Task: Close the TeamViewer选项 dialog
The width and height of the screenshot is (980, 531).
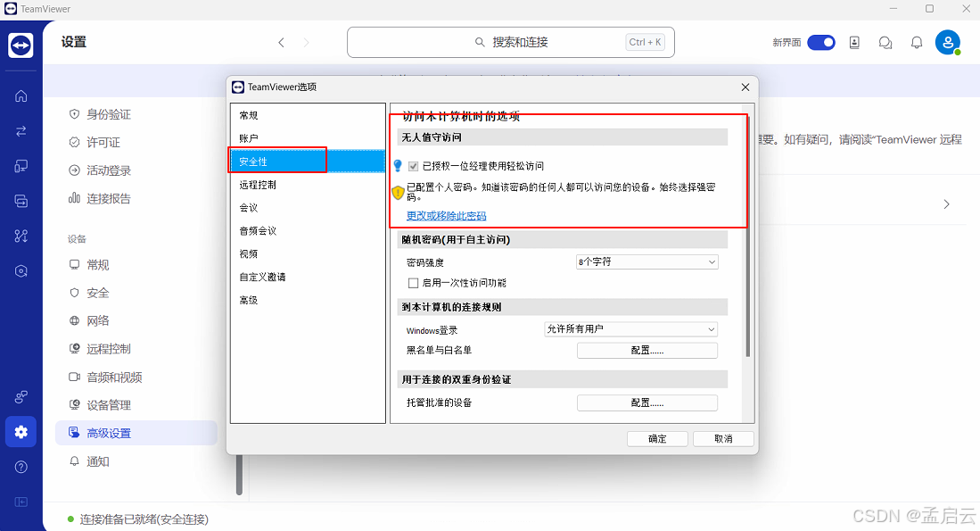Action: click(745, 87)
